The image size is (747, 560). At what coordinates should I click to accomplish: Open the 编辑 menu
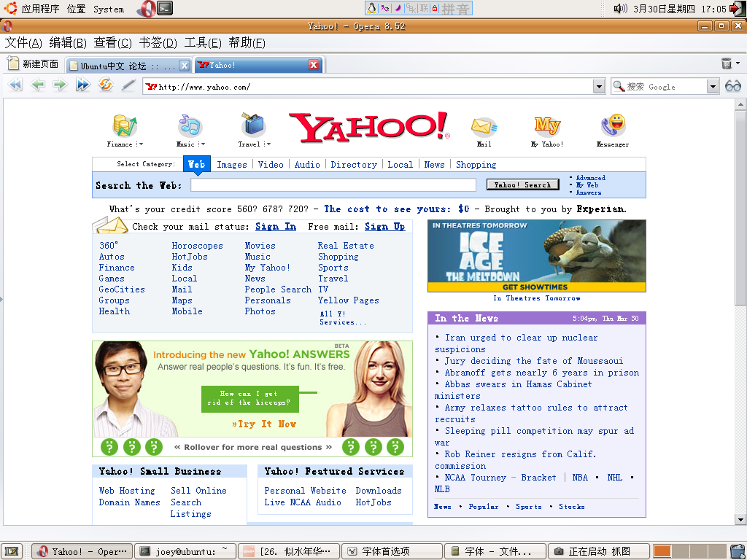coord(68,43)
